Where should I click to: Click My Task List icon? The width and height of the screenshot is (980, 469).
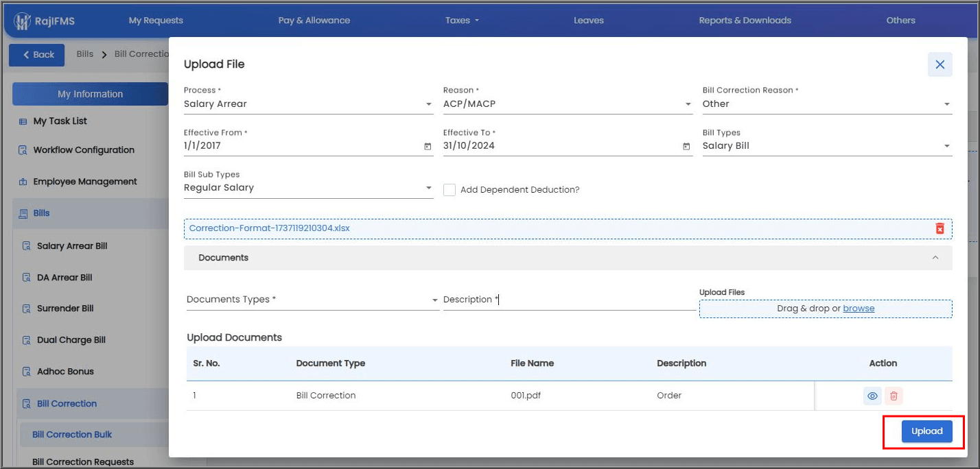click(23, 121)
